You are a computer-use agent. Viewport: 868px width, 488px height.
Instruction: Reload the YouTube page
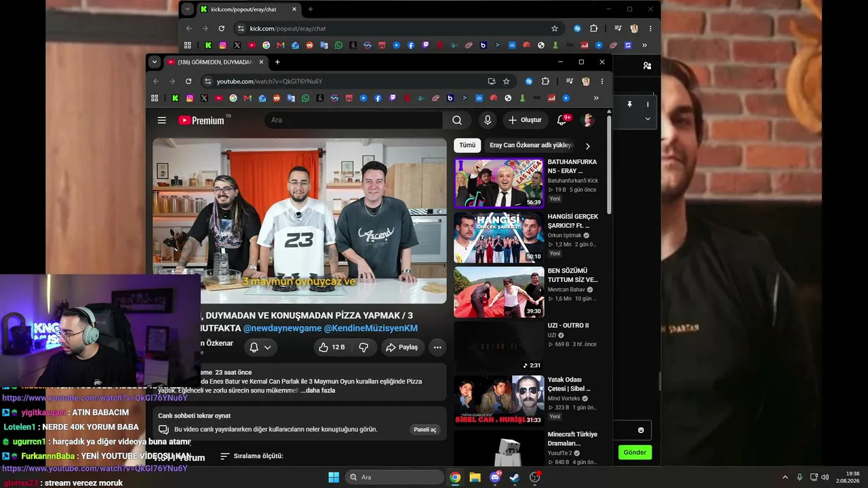coord(189,81)
